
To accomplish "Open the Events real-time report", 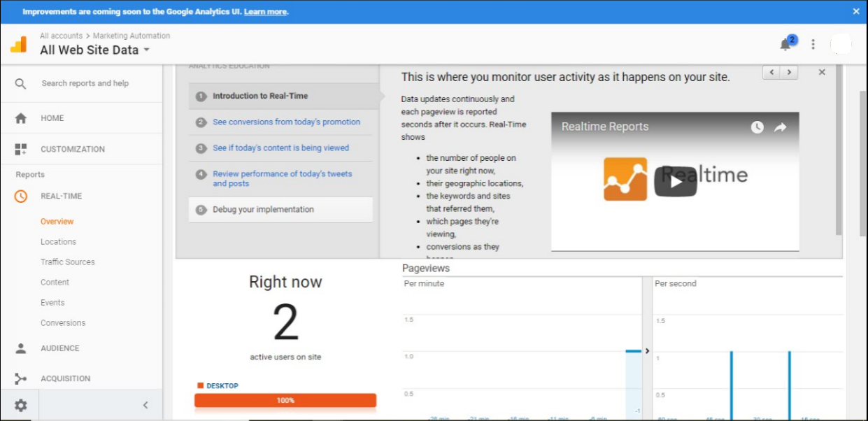I will click(52, 303).
